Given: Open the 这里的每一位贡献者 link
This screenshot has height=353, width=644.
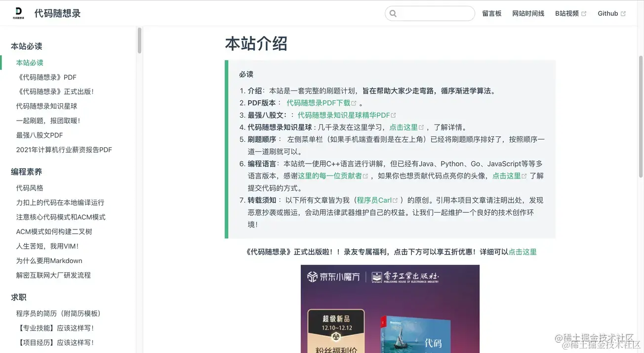Looking at the screenshot, I should point(330,176).
